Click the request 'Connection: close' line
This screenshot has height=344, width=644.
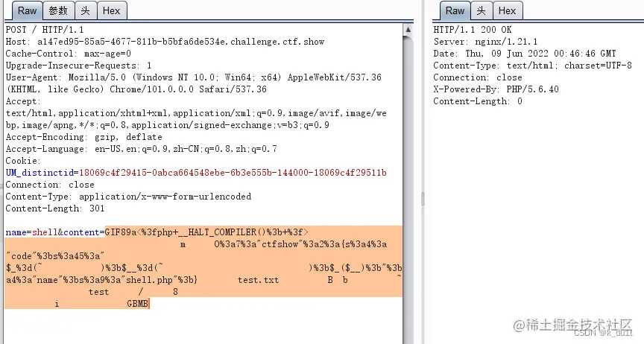pos(50,185)
